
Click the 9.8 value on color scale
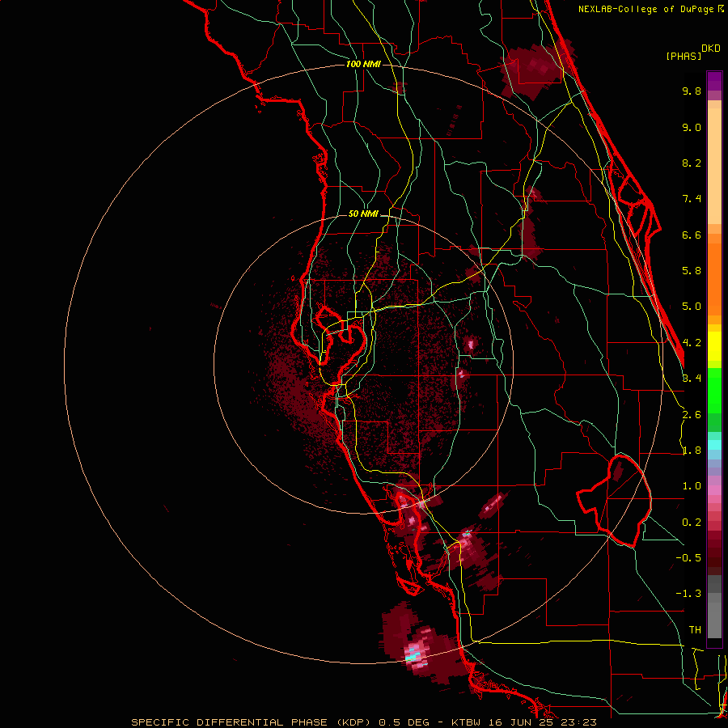click(x=692, y=91)
